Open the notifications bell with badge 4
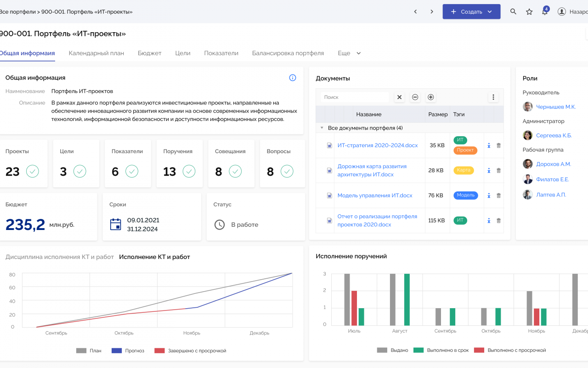The height and width of the screenshot is (368, 588). pos(545,11)
